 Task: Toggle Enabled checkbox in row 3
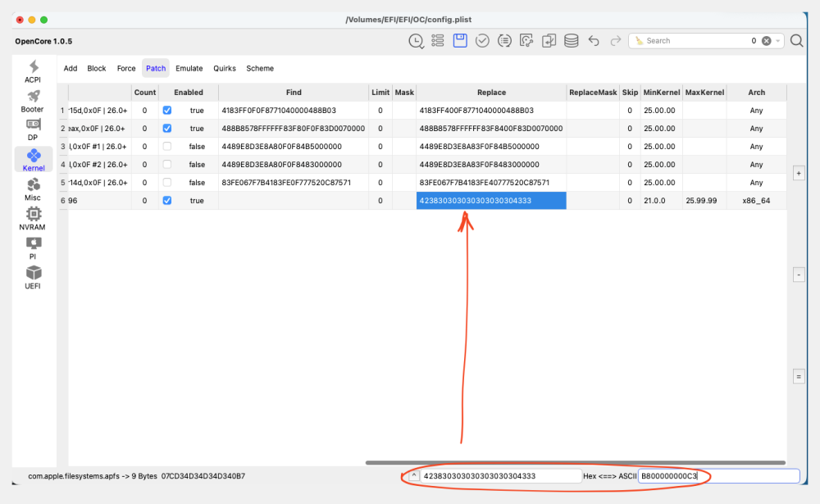coord(166,147)
